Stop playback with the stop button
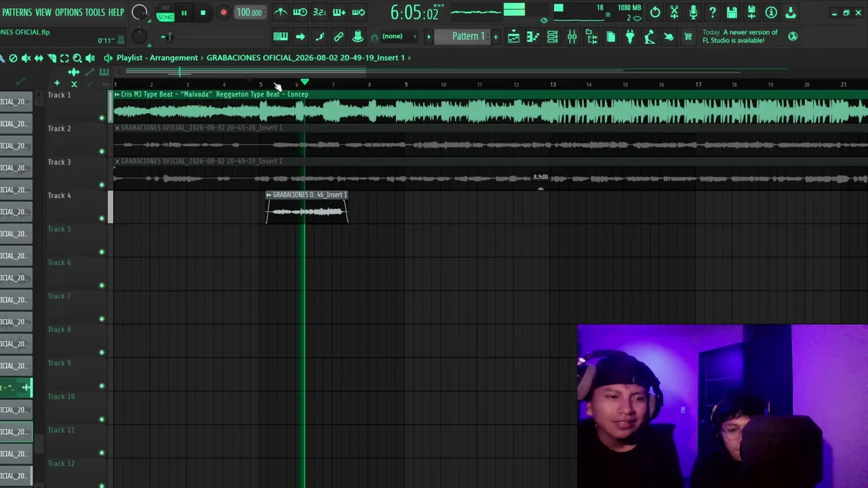Screen dimensions: 868x488 203,13
